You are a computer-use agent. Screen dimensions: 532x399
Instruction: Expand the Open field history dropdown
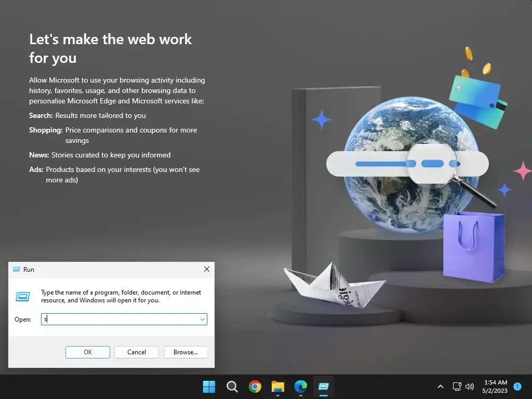click(203, 320)
